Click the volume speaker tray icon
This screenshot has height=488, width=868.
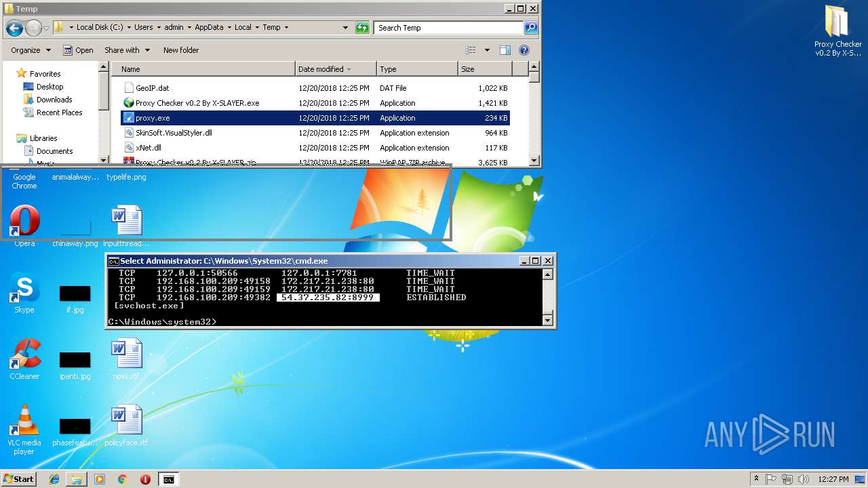(x=804, y=479)
